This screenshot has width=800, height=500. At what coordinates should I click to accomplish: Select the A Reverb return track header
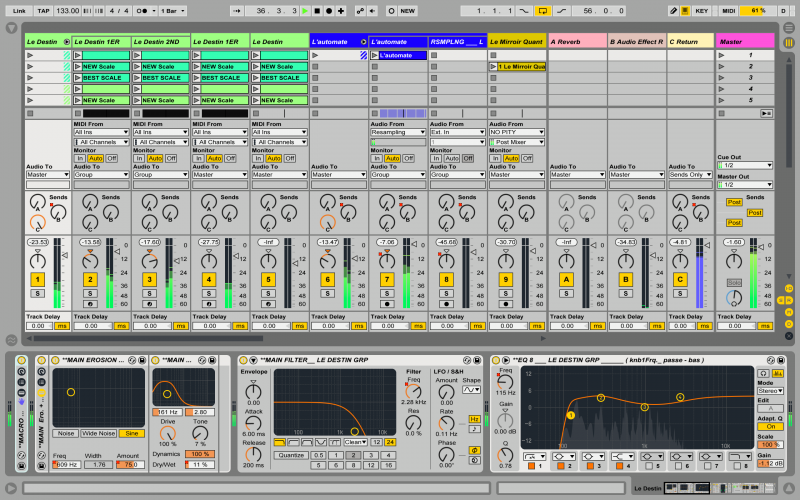coord(576,42)
